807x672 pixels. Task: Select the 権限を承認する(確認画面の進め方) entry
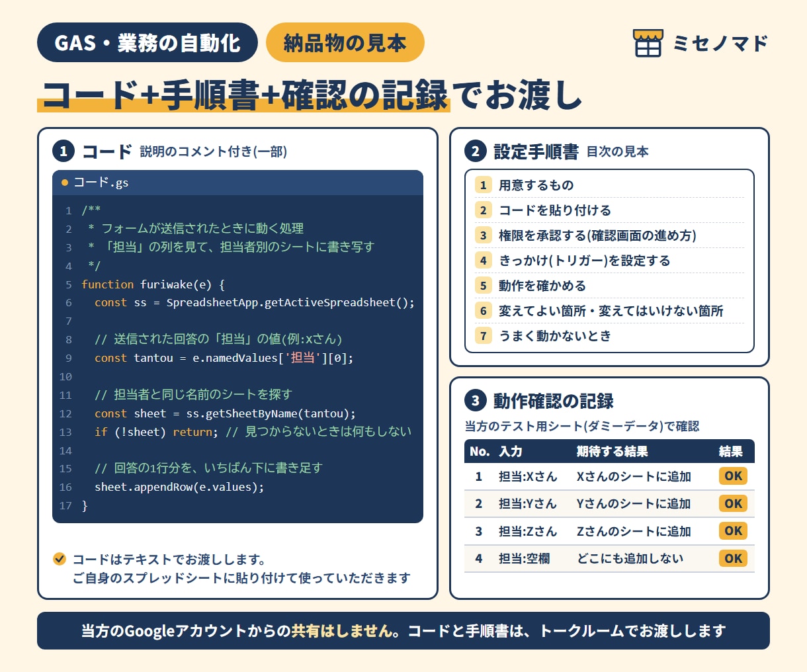click(x=597, y=235)
